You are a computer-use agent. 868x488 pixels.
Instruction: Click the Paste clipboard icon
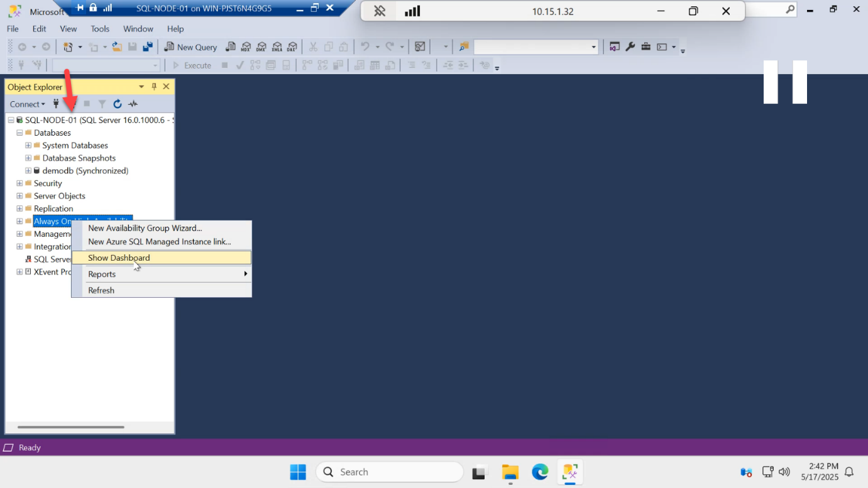click(343, 47)
